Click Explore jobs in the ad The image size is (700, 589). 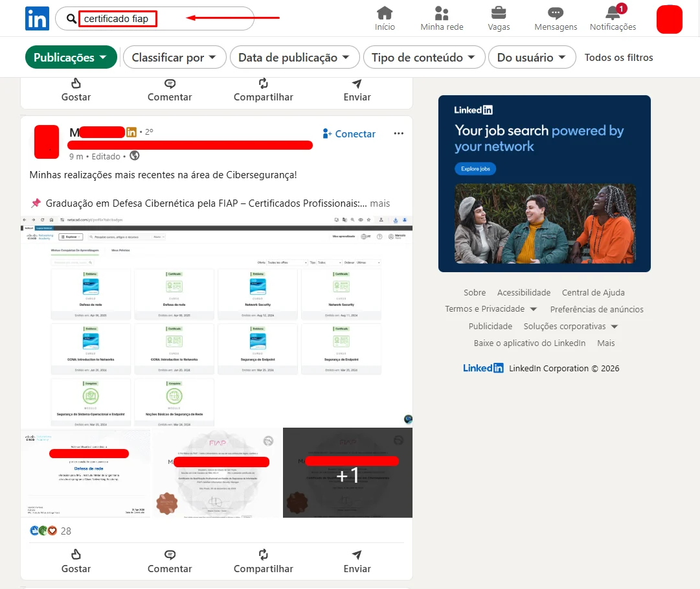pyautogui.click(x=475, y=169)
